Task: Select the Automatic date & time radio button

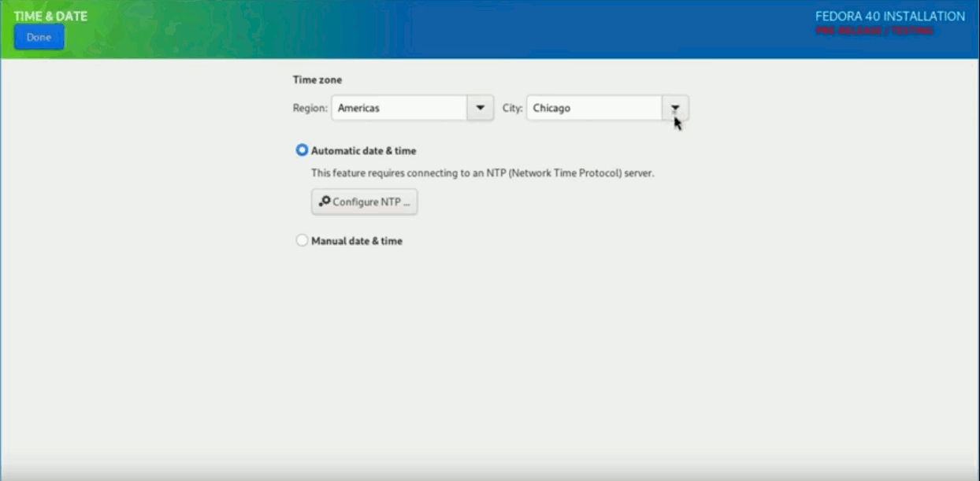Action: (x=302, y=150)
